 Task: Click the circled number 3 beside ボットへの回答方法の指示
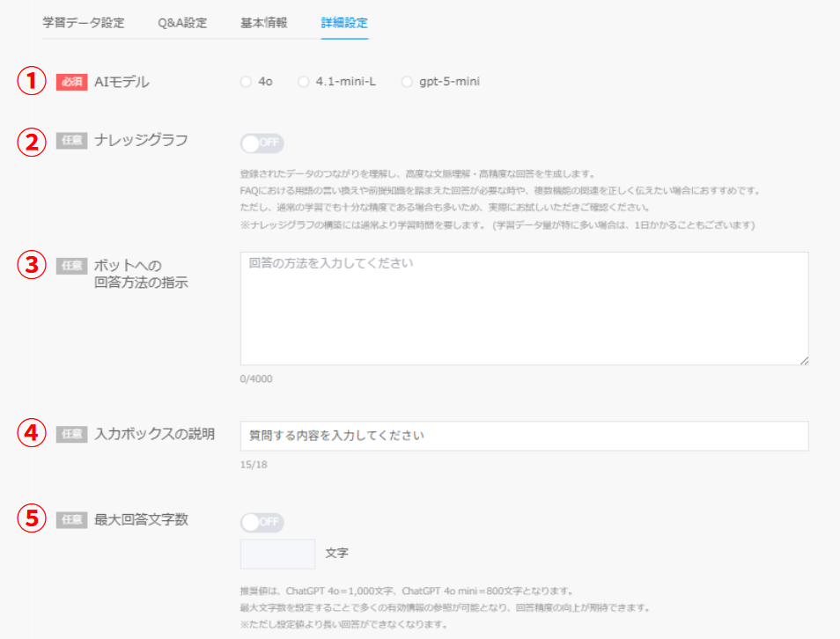coord(31,265)
